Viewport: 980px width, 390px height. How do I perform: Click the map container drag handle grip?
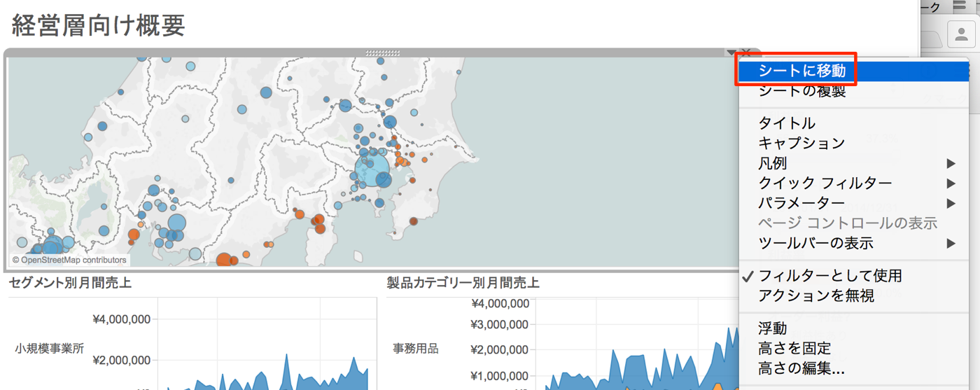(x=382, y=53)
